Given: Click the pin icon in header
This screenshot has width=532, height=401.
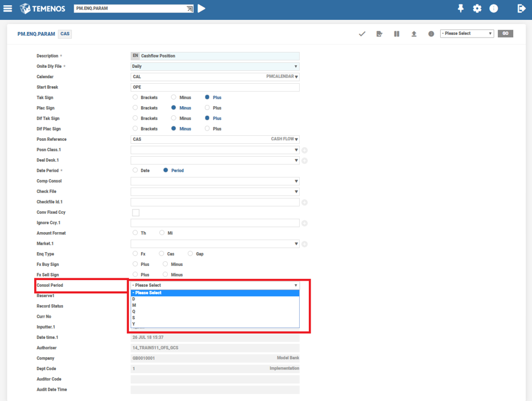Looking at the screenshot, I should pyautogui.click(x=460, y=9).
